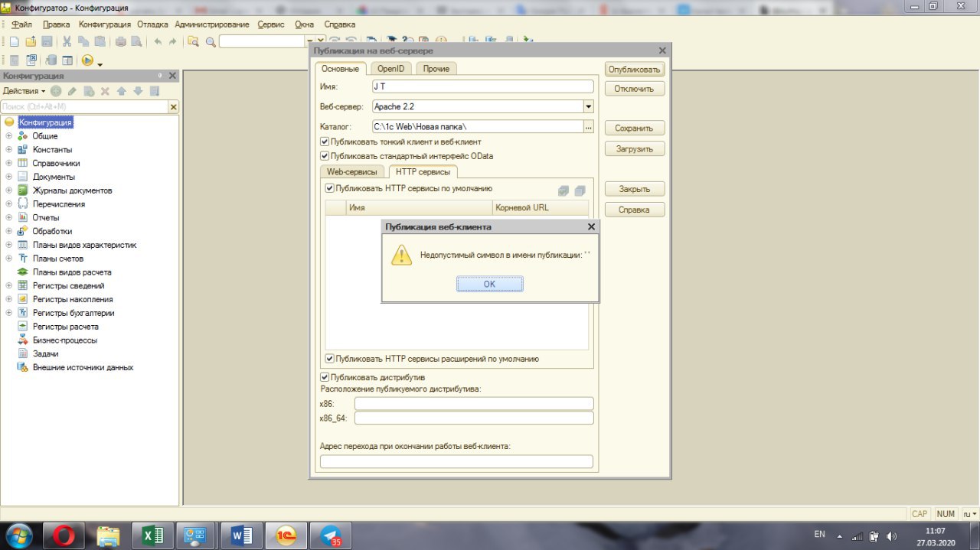
Task: Click the Redo arrow icon
Action: 173,41
